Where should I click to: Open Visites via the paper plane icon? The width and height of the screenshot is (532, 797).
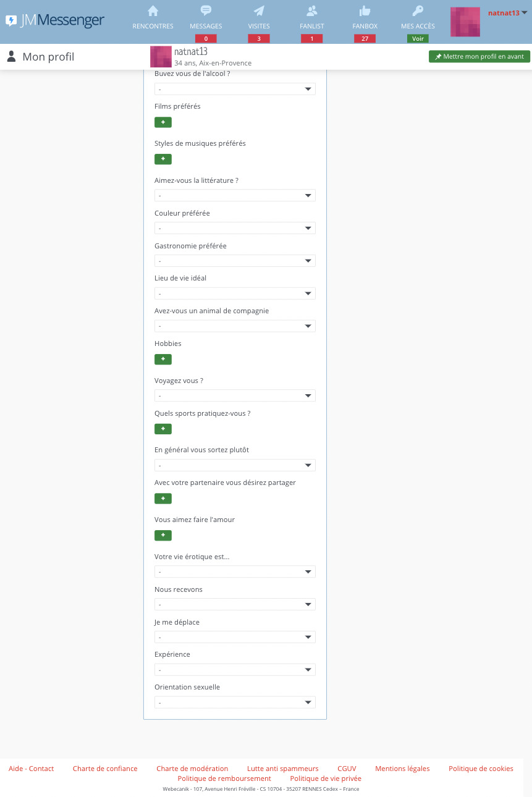click(x=259, y=11)
